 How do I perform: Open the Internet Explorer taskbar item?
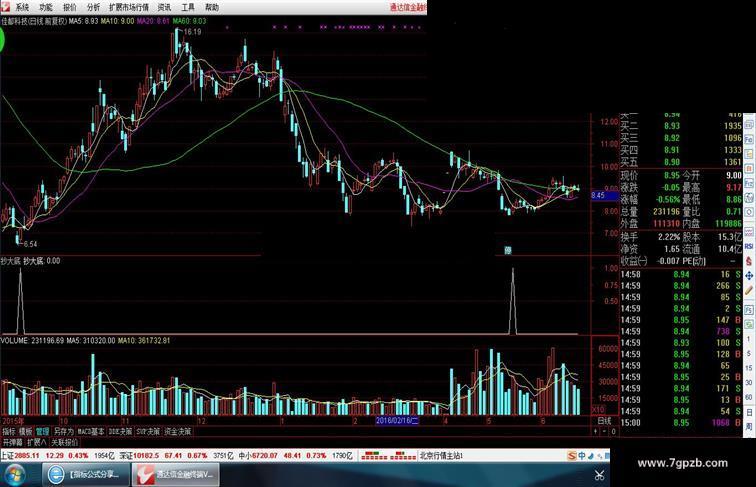85,475
